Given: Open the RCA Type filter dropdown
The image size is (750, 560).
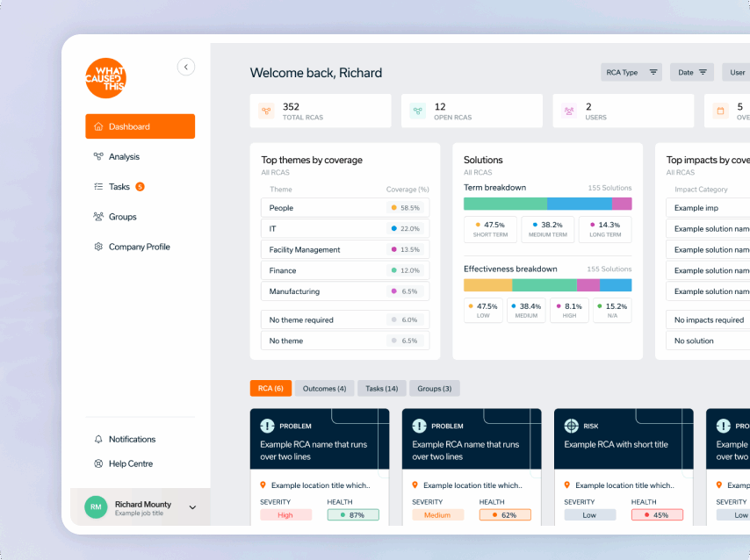Looking at the screenshot, I should point(631,73).
